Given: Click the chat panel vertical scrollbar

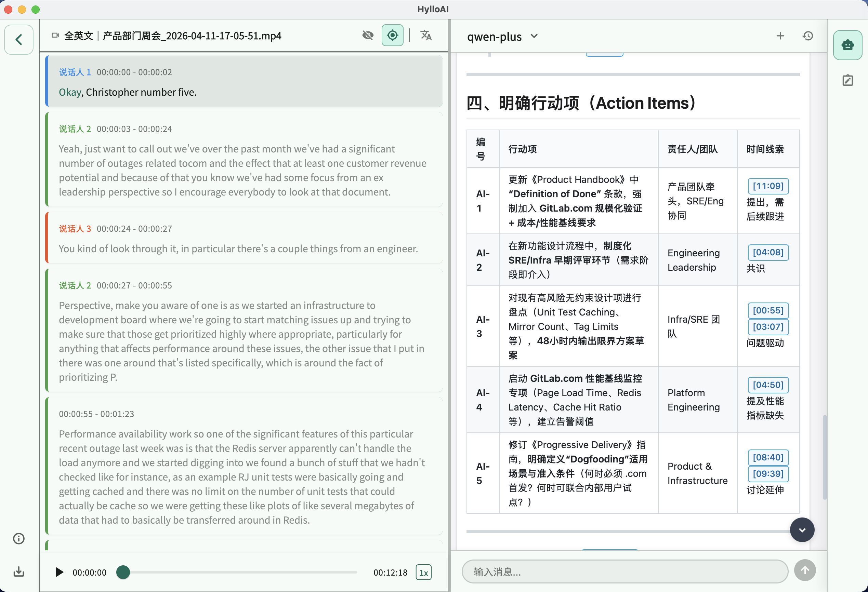Looking at the screenshot, I should tap(825, 457).
